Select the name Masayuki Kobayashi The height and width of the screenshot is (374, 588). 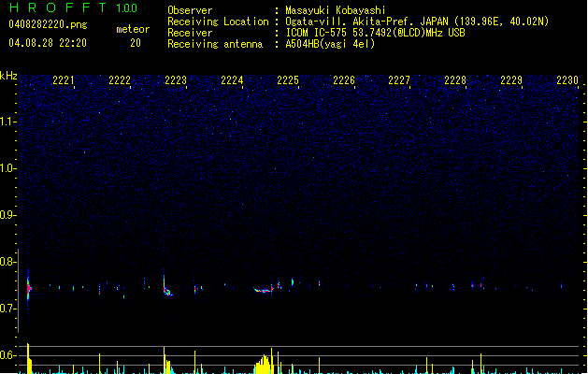coord(336,10)
